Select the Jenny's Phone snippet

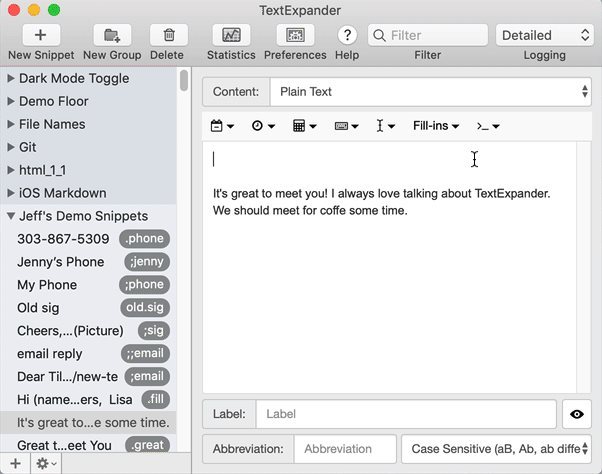click(88, 262)
